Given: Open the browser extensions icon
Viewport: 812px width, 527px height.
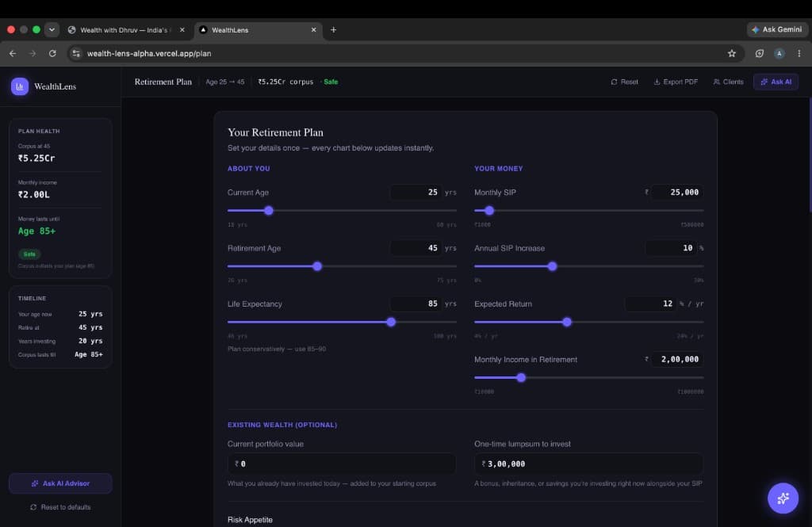Looking at the screenshot, I should click(x=759, y=53).
